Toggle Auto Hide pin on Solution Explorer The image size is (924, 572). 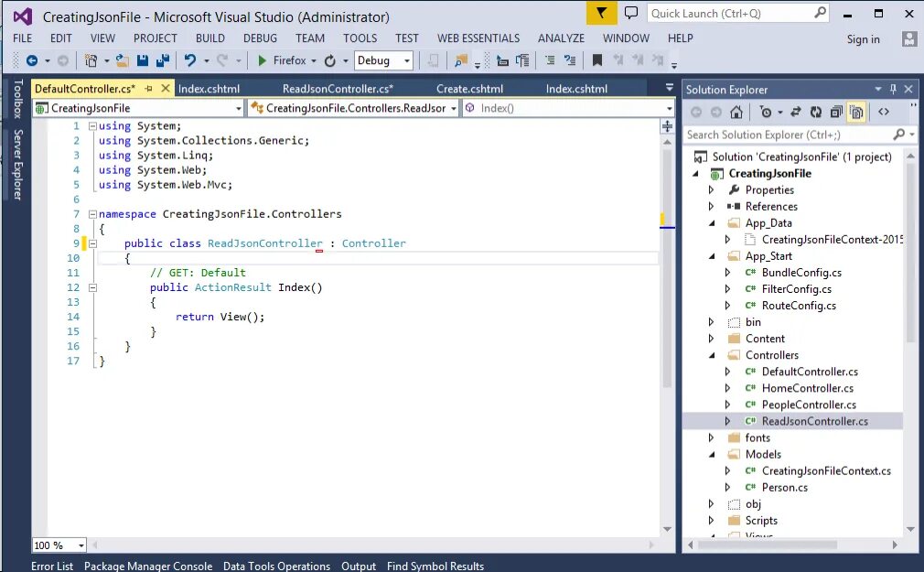pos(893,89)
